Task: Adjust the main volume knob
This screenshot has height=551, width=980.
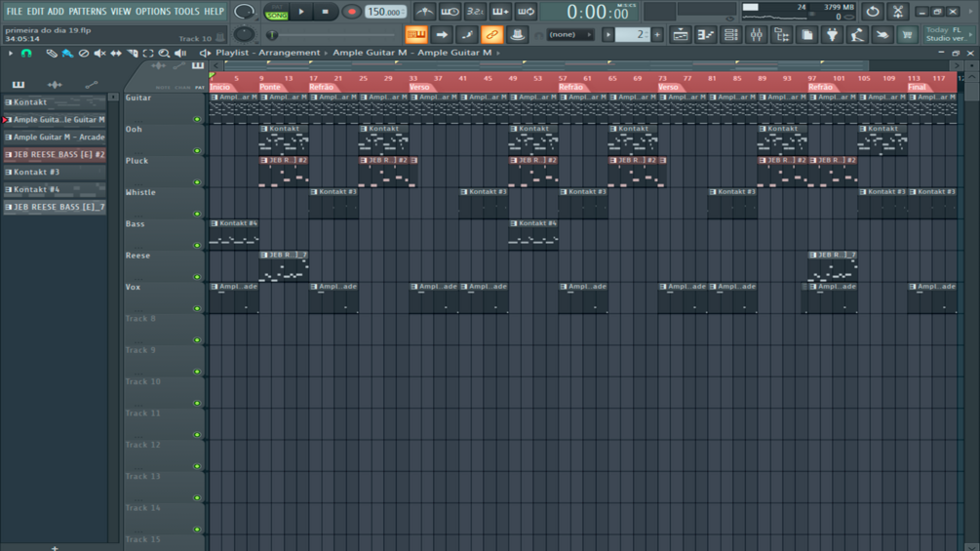Action: pyautogui.click(x=244, y=12)
